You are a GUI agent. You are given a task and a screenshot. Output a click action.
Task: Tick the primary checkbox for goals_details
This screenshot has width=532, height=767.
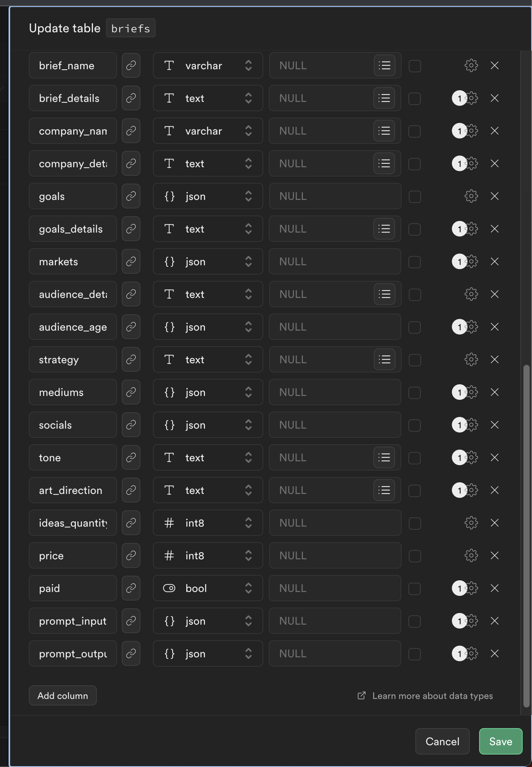415,229
